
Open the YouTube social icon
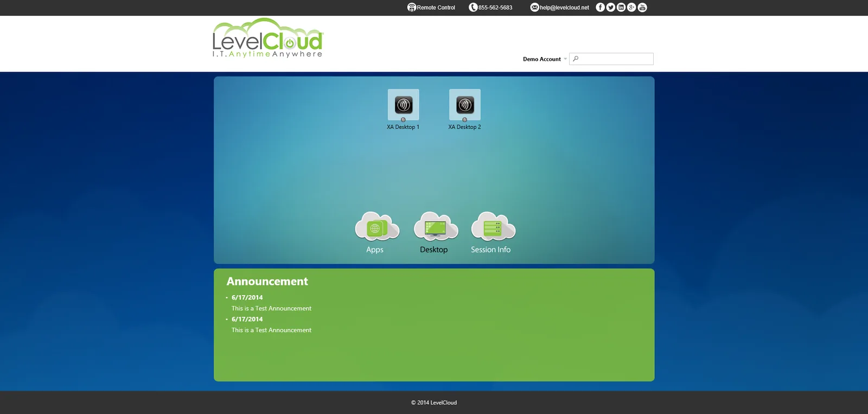[x=642, y=7]
